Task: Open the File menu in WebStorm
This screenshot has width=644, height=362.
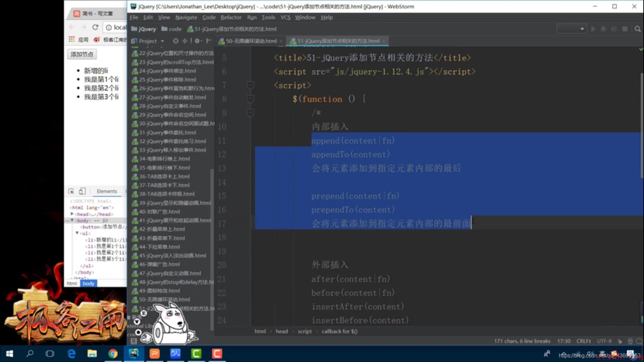Action: pyautogui.click(x=134, y=17)
